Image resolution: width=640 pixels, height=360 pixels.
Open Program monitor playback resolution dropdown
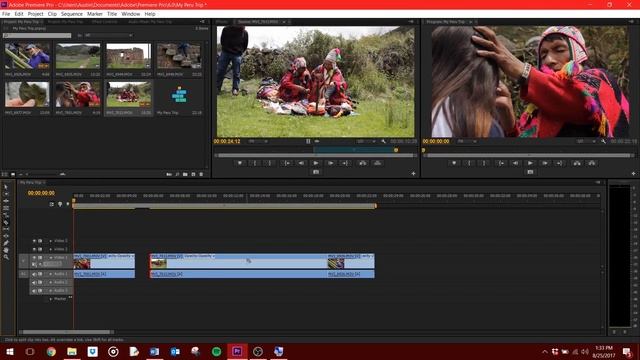pyautogui.click(x=586, y=141)
